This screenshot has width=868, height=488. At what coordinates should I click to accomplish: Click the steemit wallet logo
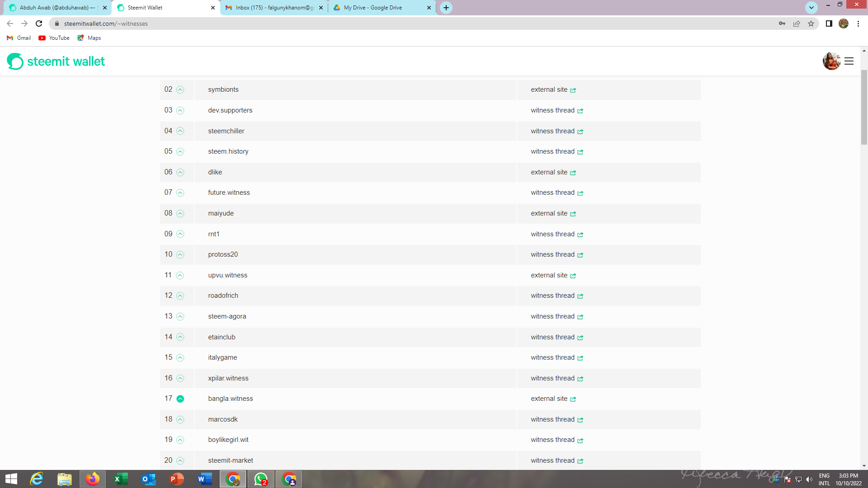click(56, 61)
